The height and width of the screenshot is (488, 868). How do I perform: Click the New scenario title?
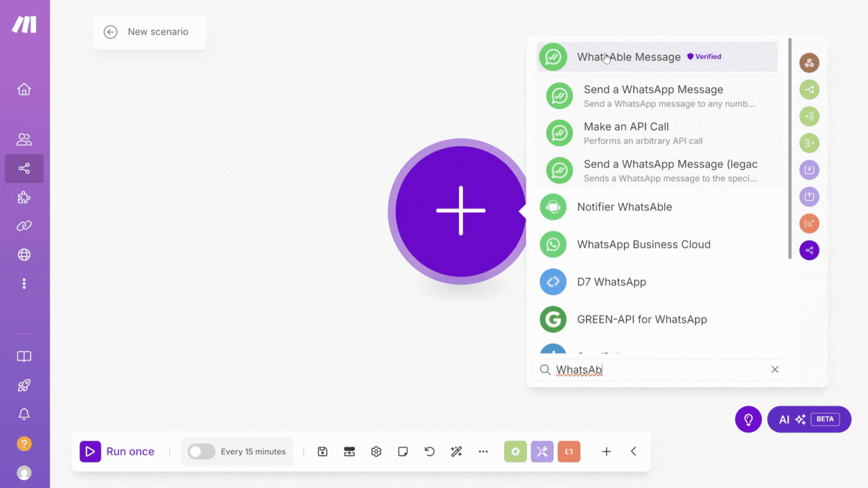point(158,32)
